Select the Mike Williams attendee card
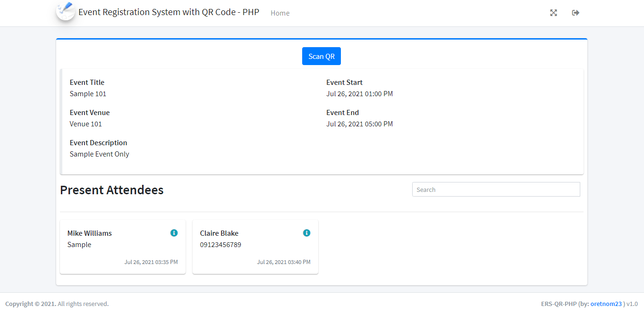This screenshot has width=644, height=314. 122,246
